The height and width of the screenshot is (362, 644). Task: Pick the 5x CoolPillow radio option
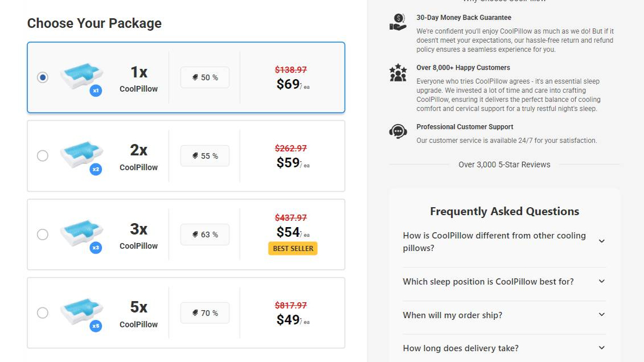[43, 312]
